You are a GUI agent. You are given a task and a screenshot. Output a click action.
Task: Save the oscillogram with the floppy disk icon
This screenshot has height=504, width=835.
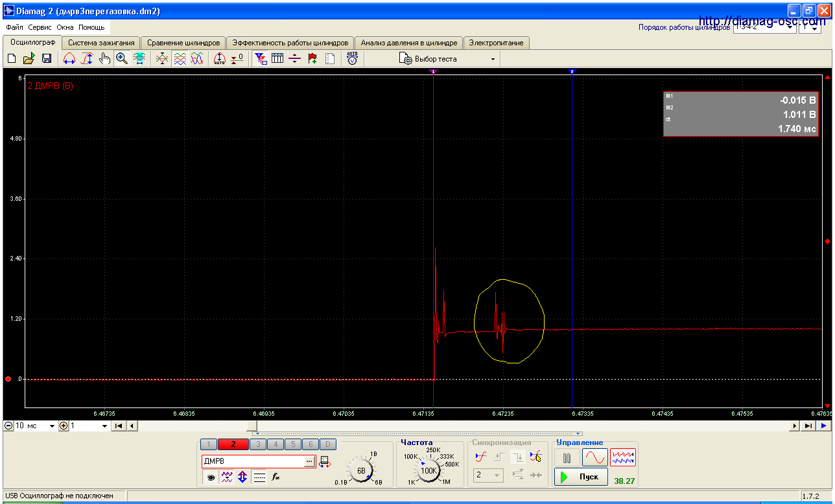[x=47, y=59]
